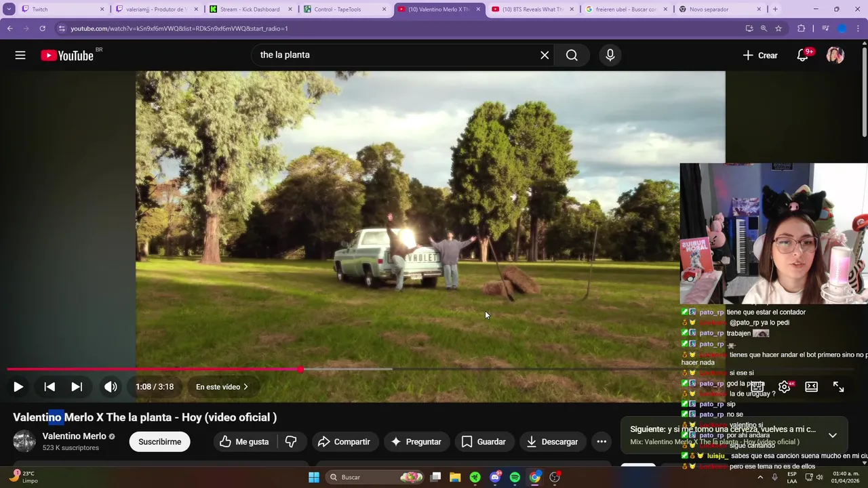Open the Windows Start menu
The height and width of the screenshot is (488, 868).
(x=314, y=477)
